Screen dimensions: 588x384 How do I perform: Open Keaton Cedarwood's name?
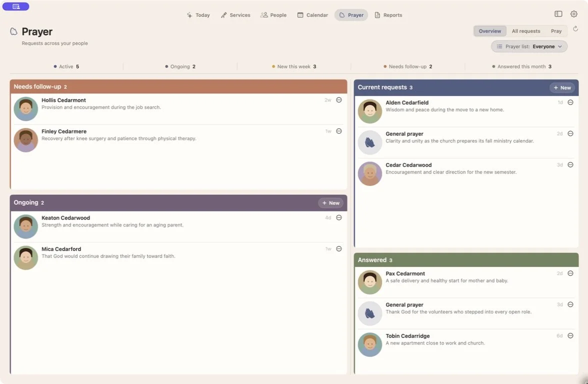(65, 218)
